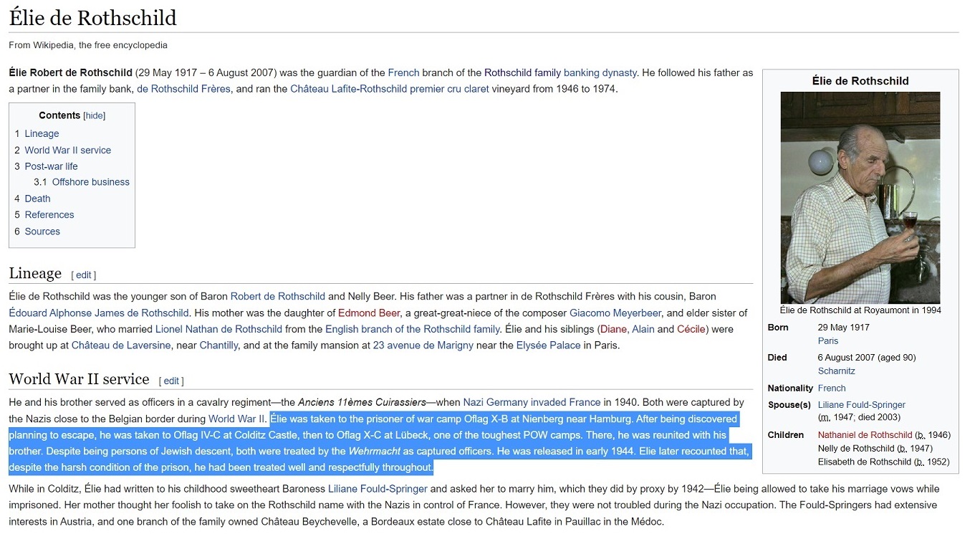Screen dimensions: 980x534
Task: Open Liliane Fould-Springer spouse link in infobox
Action: point(862,405)
